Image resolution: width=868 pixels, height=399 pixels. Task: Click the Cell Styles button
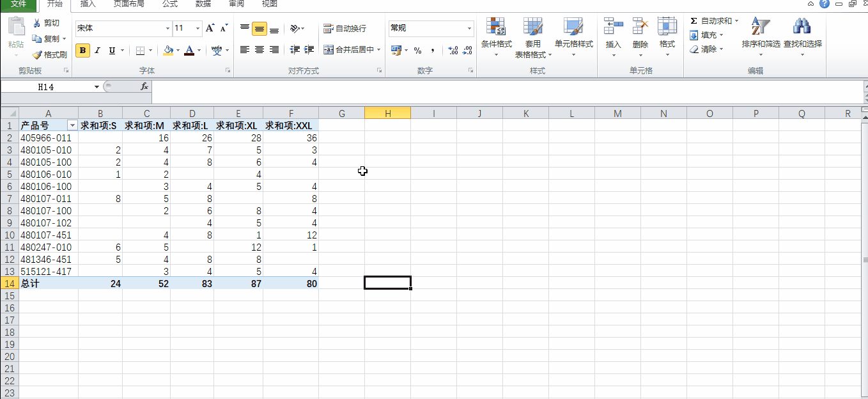[x=573, y=35]
